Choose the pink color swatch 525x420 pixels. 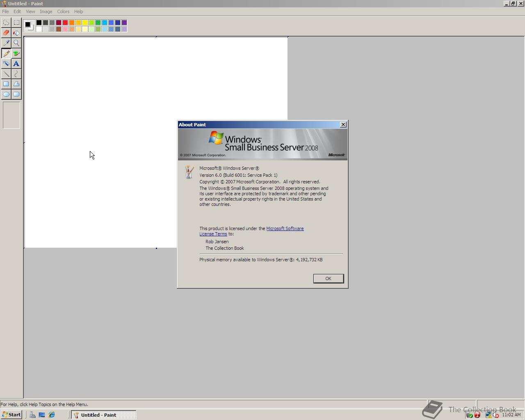65,29
